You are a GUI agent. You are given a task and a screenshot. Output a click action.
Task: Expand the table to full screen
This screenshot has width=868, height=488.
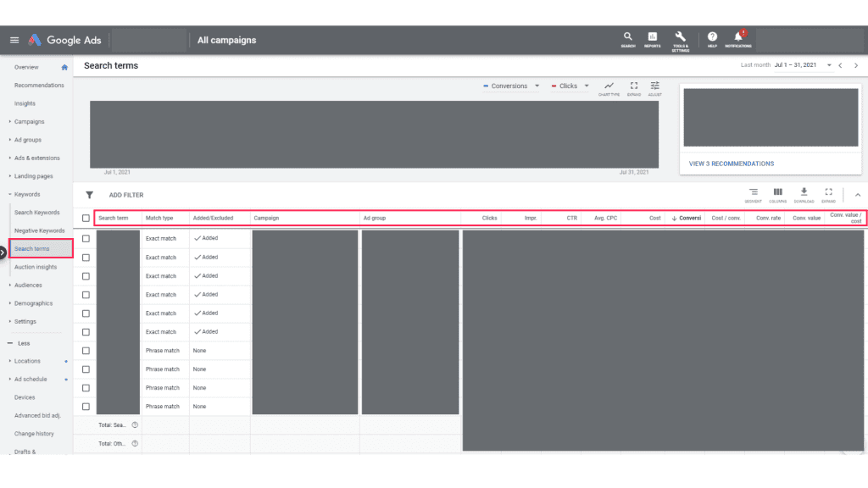click(829, 195)
